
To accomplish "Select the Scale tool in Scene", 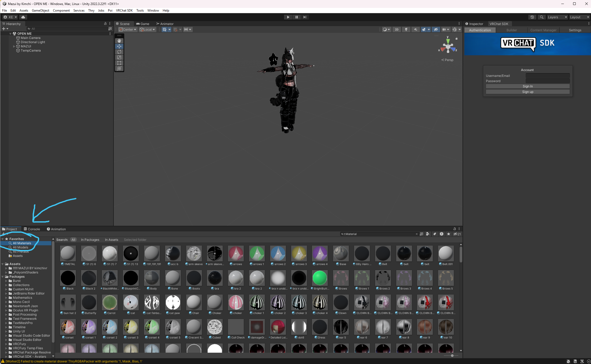I will 119,57.
